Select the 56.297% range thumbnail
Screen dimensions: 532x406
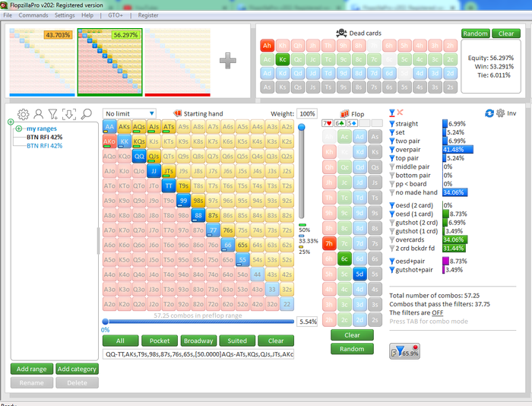109,62
